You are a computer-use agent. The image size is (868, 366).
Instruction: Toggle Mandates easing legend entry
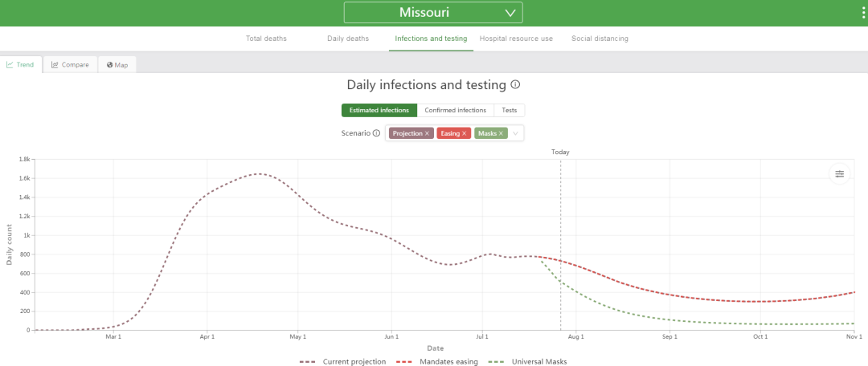(x=437, y=361)
